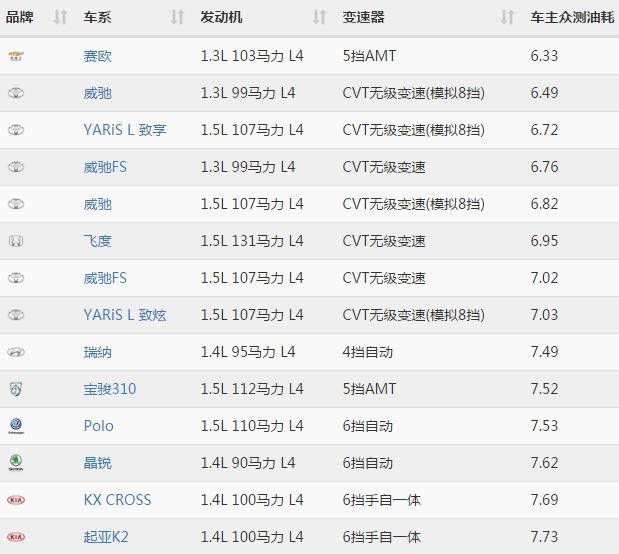Sort by engine using the 发动机 arrows
The height and width of the screenshot is (554, 619).
pos(319,18)
